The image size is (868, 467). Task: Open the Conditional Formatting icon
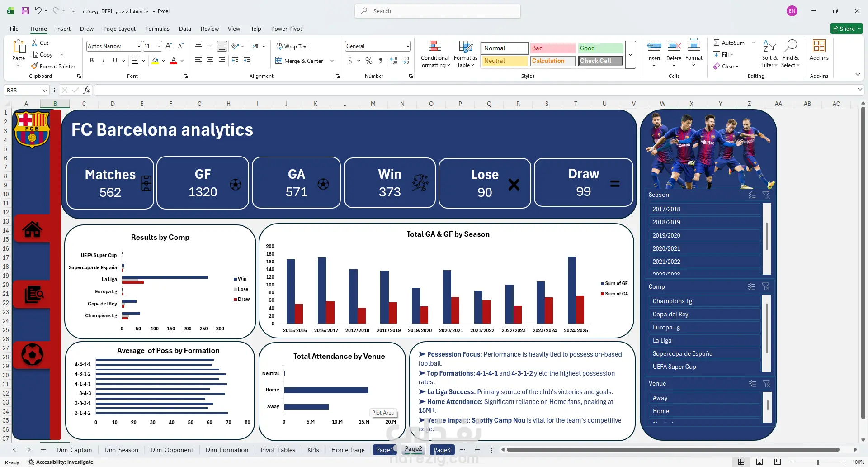point(435,47)
